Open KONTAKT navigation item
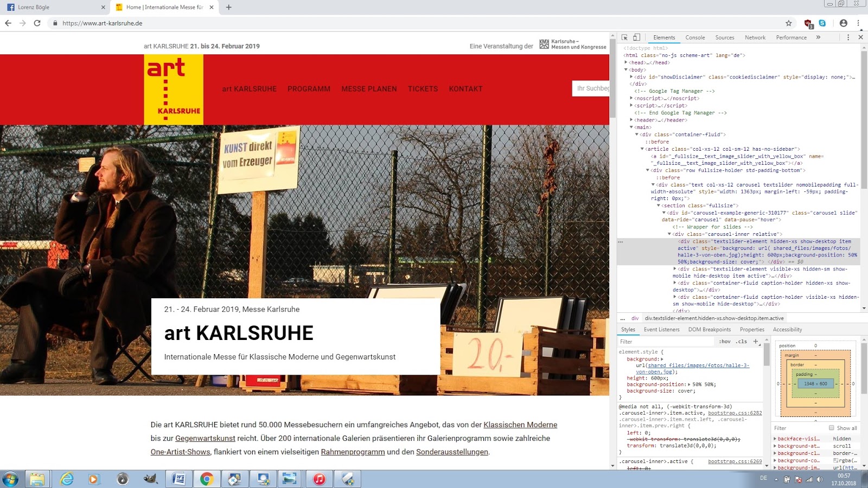This screenshot has width=868, height=488. coord(465,89)
